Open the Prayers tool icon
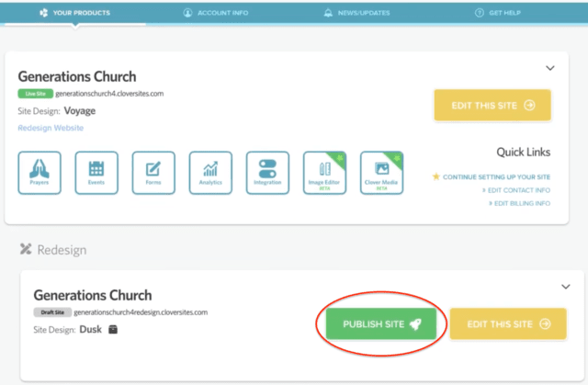Image resolution: width=588 pixels, height=385 pixels. click(40, 173)
